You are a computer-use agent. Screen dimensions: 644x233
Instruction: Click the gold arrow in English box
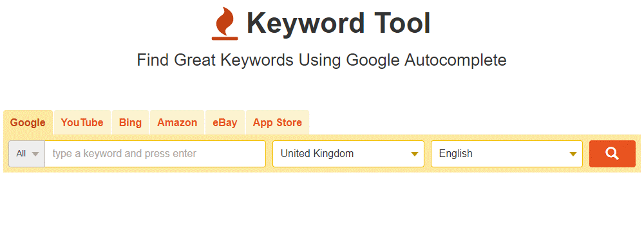[573, 154]
